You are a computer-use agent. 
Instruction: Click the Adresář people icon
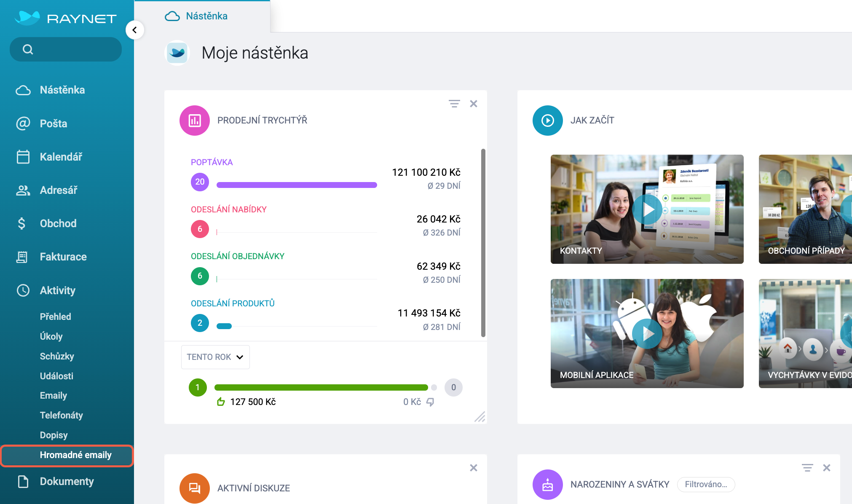[23, 190]
